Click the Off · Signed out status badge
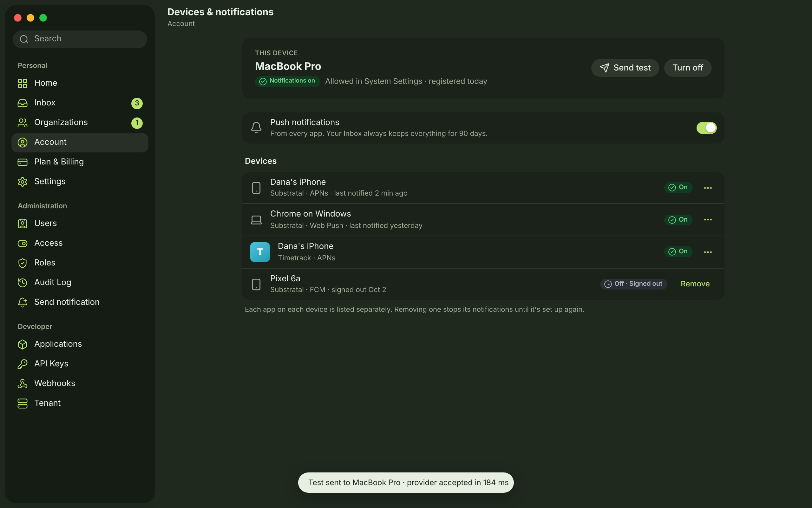The height and width of the screenshot is (508, 812). click(x=633, y=284)
